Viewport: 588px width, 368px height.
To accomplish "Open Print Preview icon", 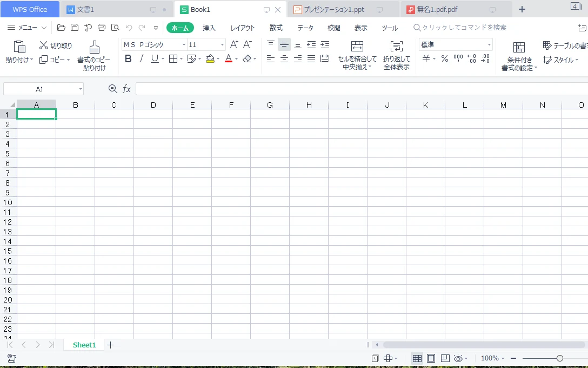I will click(x=115, y=28).
